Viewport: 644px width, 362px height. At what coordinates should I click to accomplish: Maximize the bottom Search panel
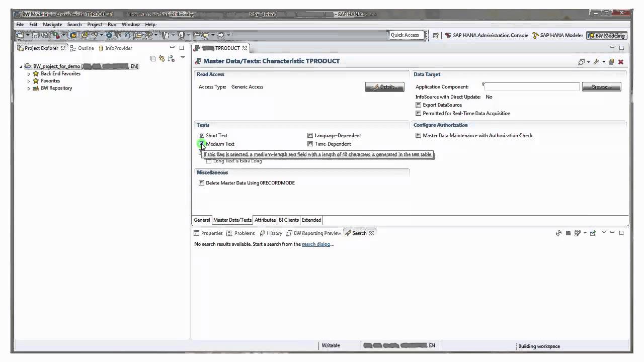click(x=621, y=233)
